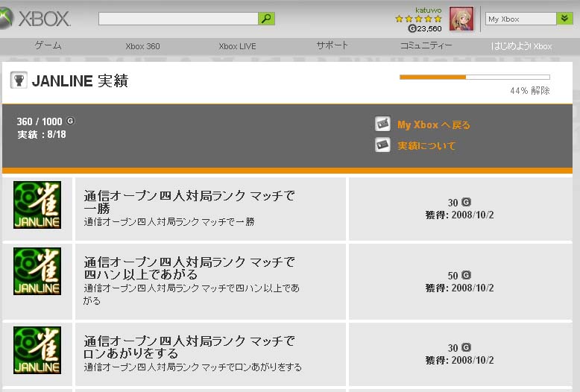Click the icon beside 実績について
The height and width of the screenshot is (392, 580).
pos(382,145)
